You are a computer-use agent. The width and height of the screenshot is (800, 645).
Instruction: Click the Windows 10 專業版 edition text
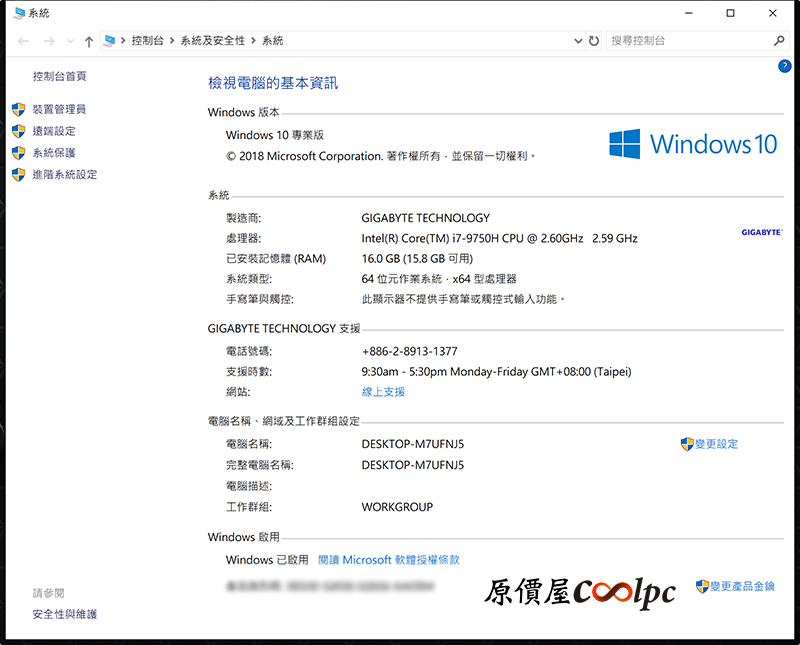click(275, 135)
